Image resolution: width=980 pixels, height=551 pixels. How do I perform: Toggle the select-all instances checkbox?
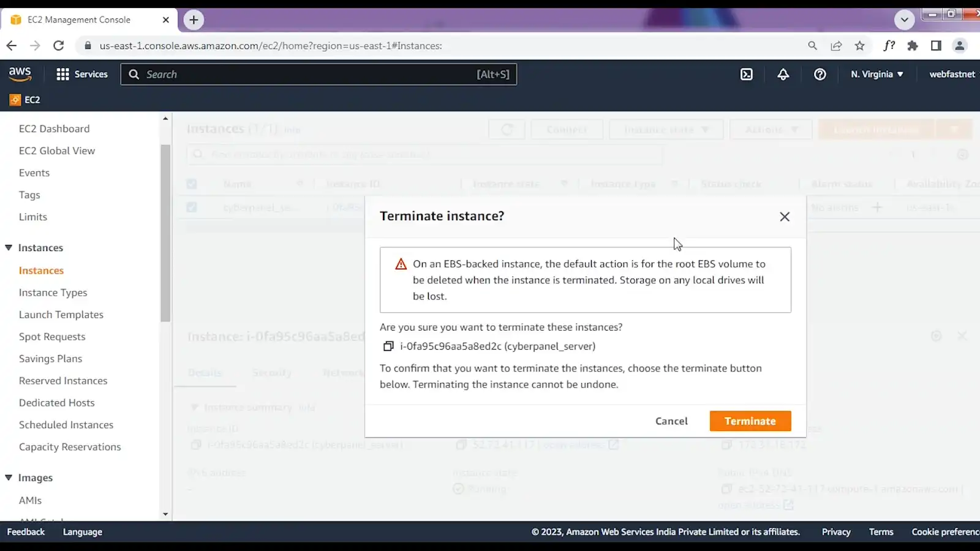click(192, 184)
